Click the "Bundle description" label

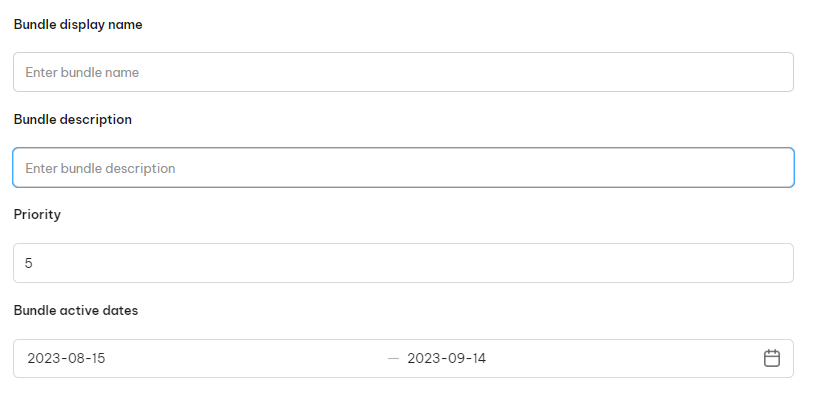click(73, 119)
